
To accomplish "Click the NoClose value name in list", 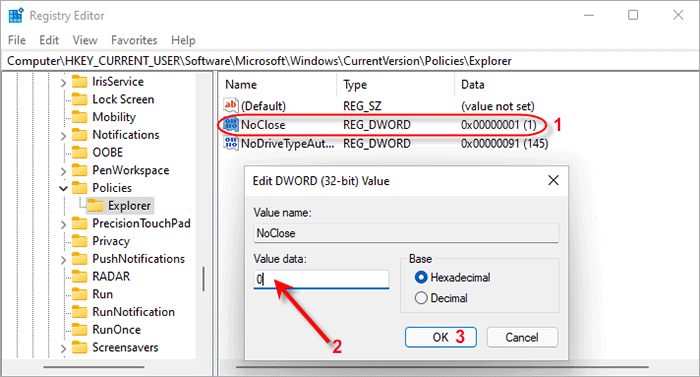I will pyautogui.click(x=263, y=125).
